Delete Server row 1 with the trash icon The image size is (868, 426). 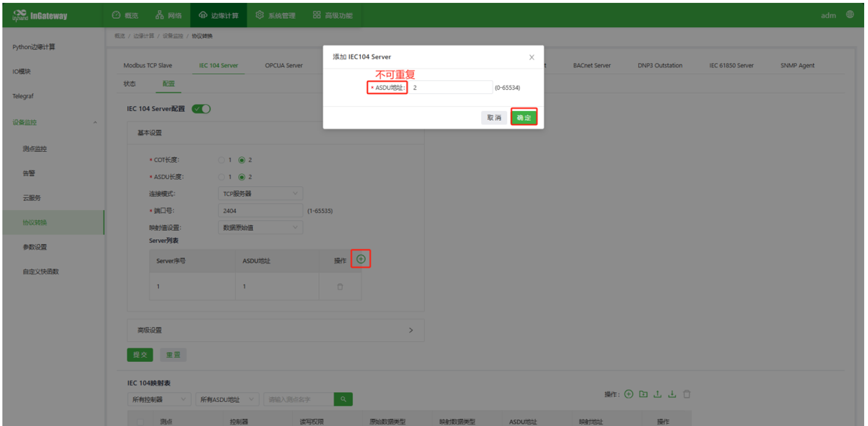coord(340,287)
